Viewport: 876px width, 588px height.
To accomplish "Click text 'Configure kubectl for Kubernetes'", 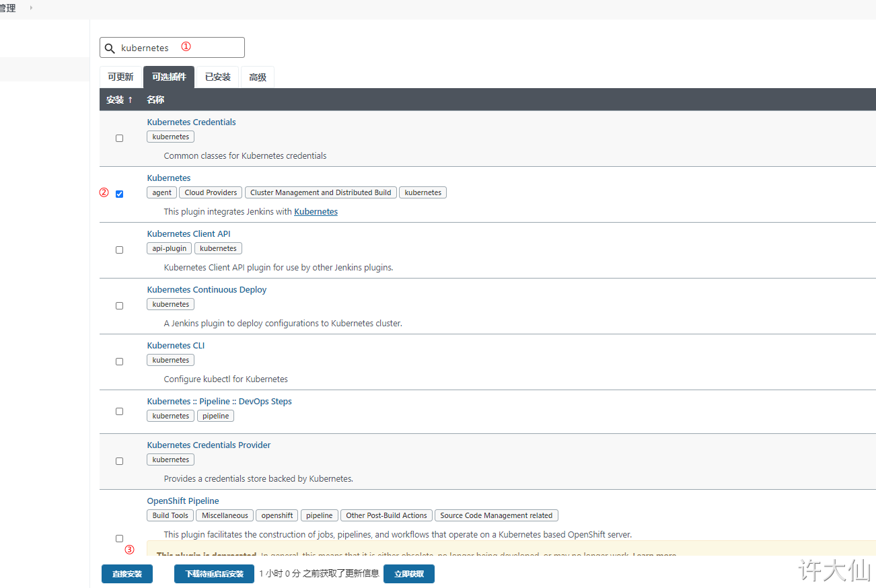I will [225, 379].
